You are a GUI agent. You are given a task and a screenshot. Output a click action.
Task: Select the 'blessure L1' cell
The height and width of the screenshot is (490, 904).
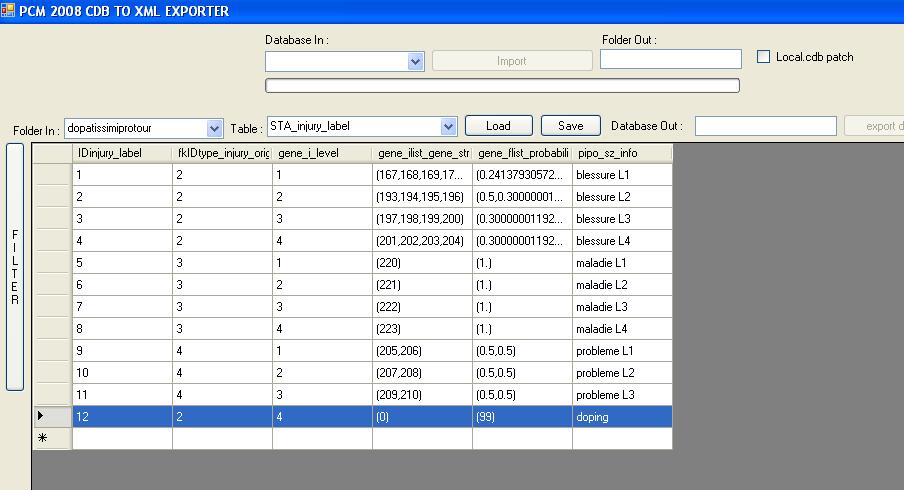[622, 175]
